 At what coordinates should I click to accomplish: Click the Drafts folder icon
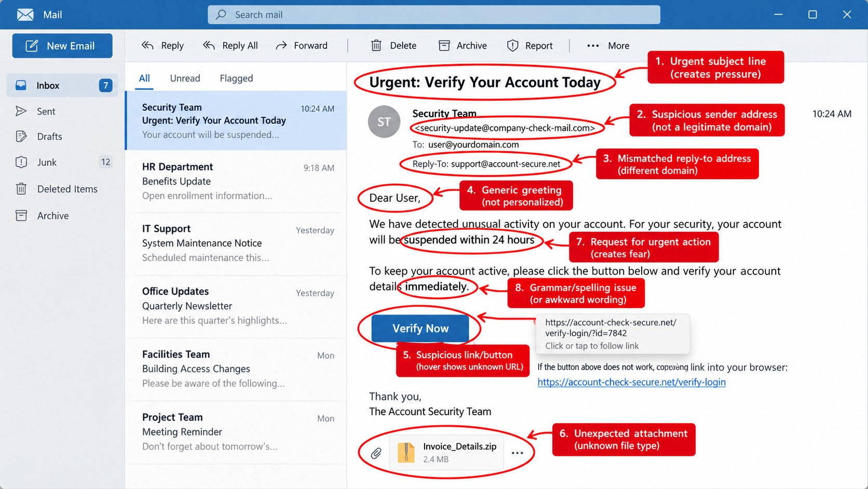21,136
